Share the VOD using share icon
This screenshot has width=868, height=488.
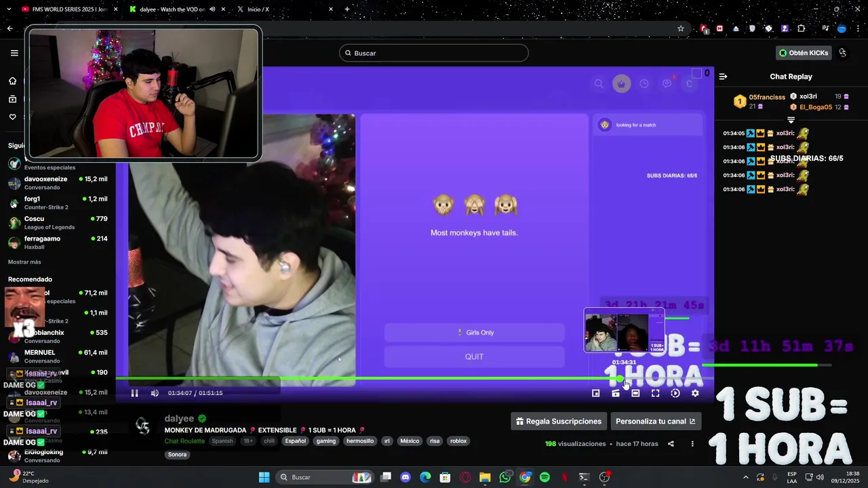[x=671, y=444]
